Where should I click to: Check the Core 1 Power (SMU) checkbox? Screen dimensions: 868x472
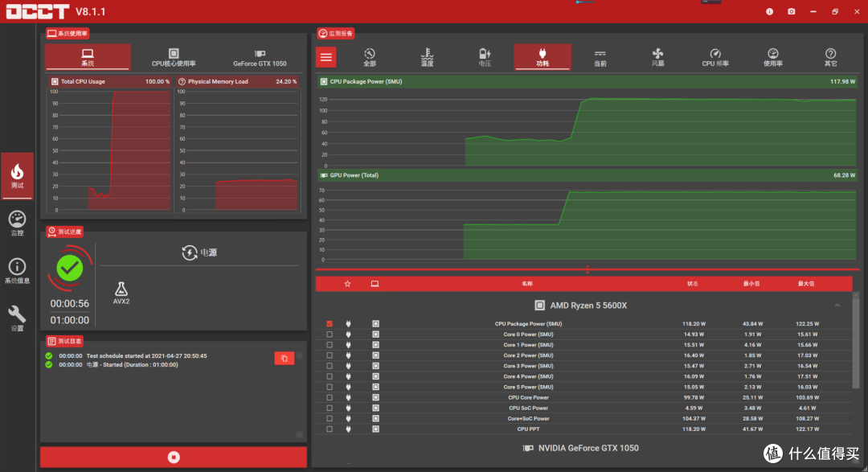pyautogui.click(x=330, y=345)
